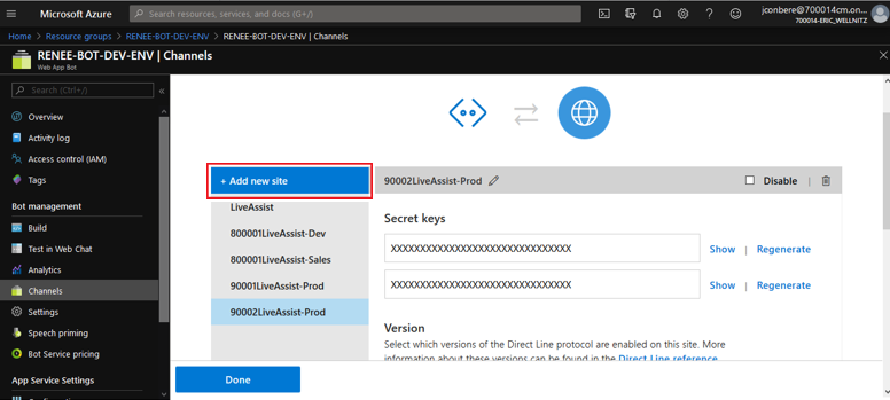Click the Add new site button

(x=289, y=182)
